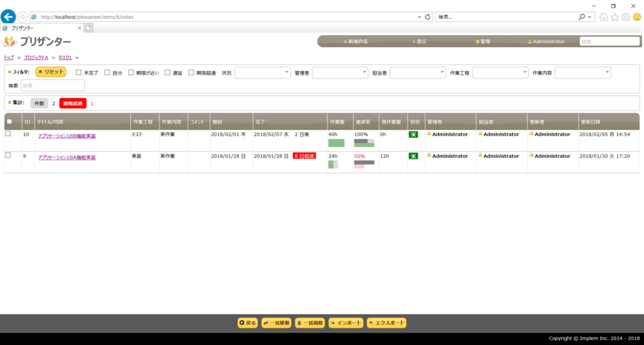Toggle the 未完了 filter checkbox

point(79,72)
